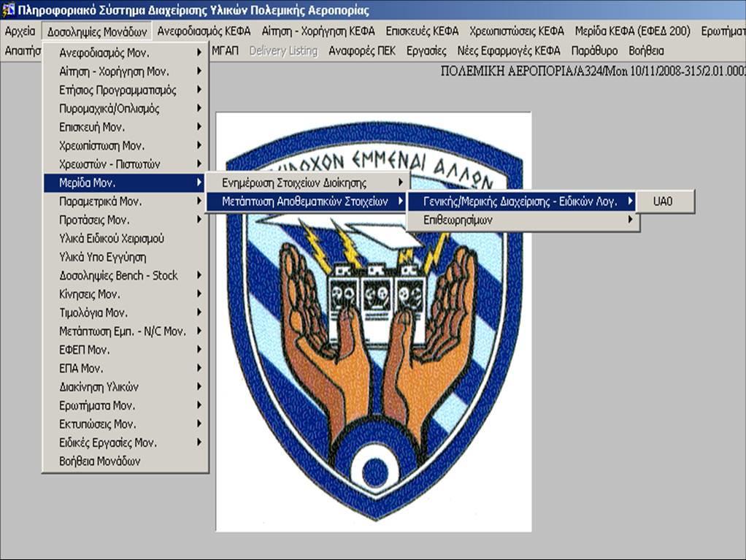The width and height of the screenshot is (746, 560).
Task: Expand Προτάσεις Μον. submenu
Action: (125, 220)
